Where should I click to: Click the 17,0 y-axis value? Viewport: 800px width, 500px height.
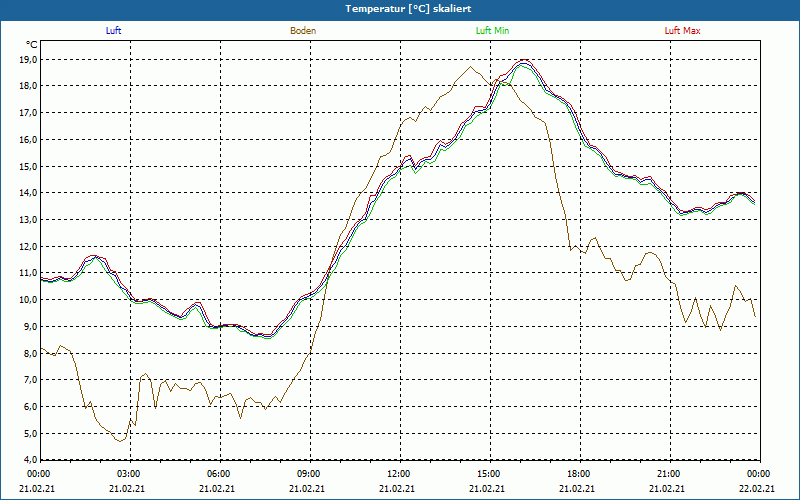coord(29,113)
